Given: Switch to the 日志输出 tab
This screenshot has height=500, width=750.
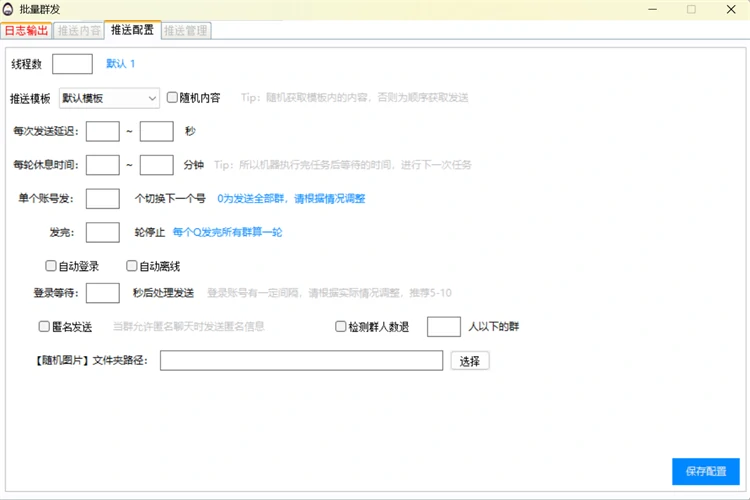Looking at the screenshot, I should point(26,31).
